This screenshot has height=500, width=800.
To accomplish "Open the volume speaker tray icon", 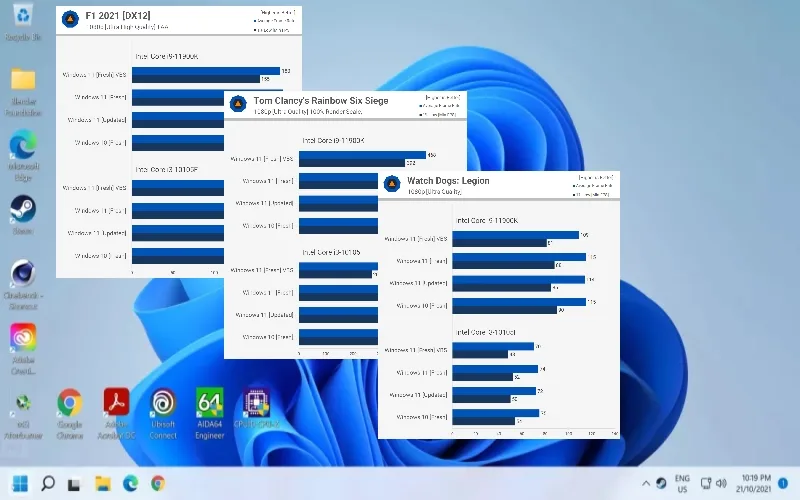I will (721, 483).
